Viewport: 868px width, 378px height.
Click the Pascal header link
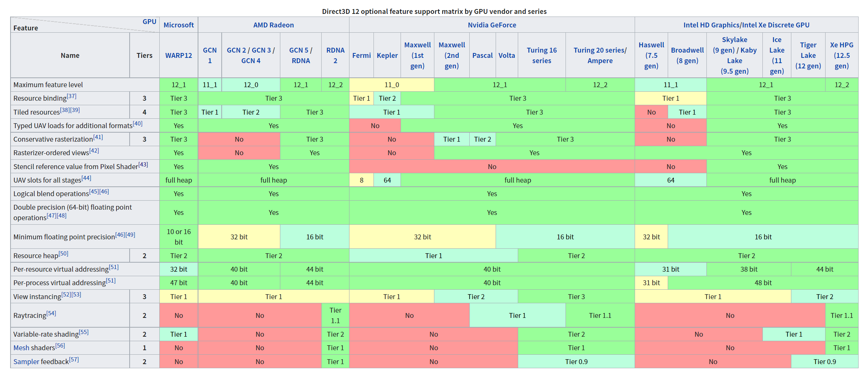click(482, 55)
